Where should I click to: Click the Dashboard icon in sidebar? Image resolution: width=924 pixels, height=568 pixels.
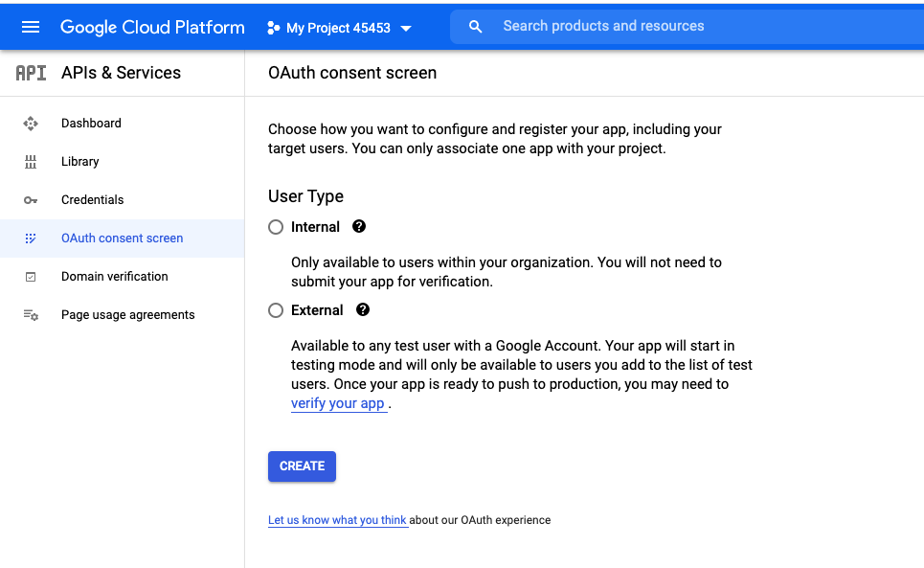[31, 124]
